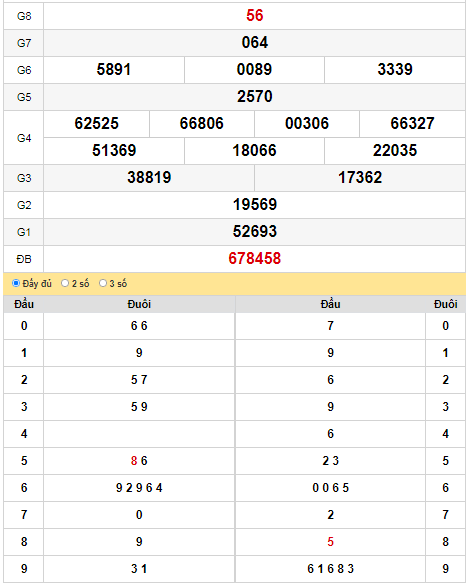469x585 pixels.
Task: Click the red G8 prize number 56
Action: (254, 16)
